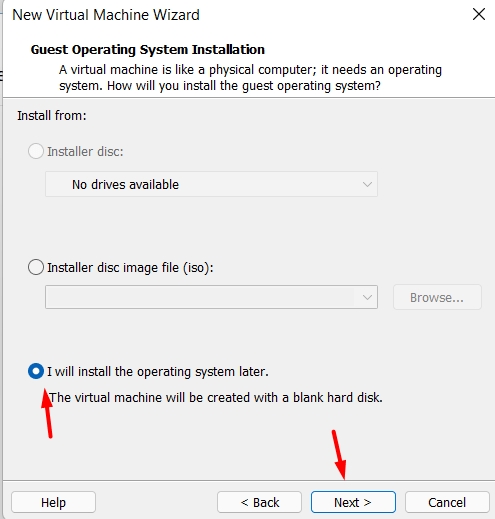The image size is (495, 519).
Task: Click the Installer disc image file (iso): label
Action: (x=130, y=268)
